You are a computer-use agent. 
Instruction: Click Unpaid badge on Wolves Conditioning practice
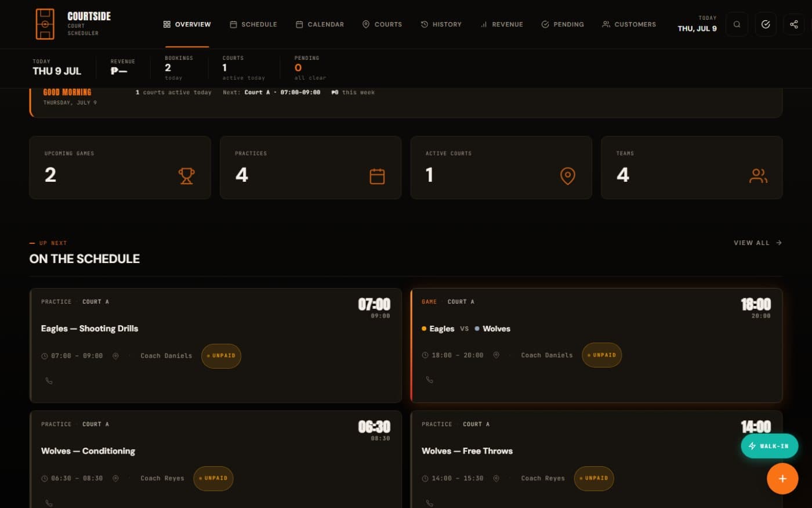[213, 478]
